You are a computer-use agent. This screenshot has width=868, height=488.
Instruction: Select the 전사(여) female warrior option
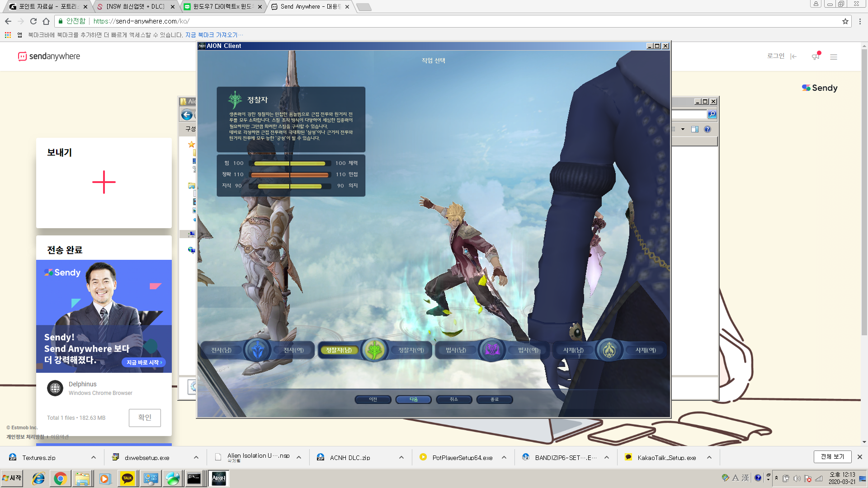pyautogui.click(x=293, y=350)
